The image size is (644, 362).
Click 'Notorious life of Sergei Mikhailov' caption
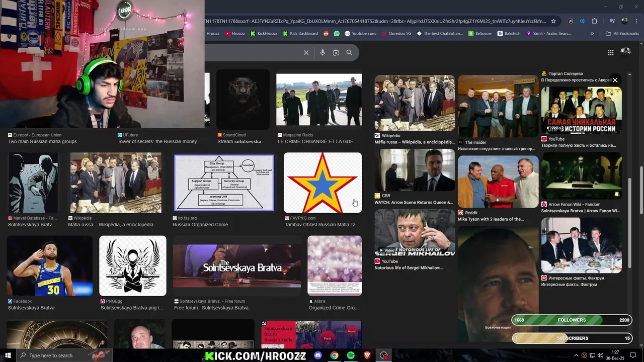409,267
